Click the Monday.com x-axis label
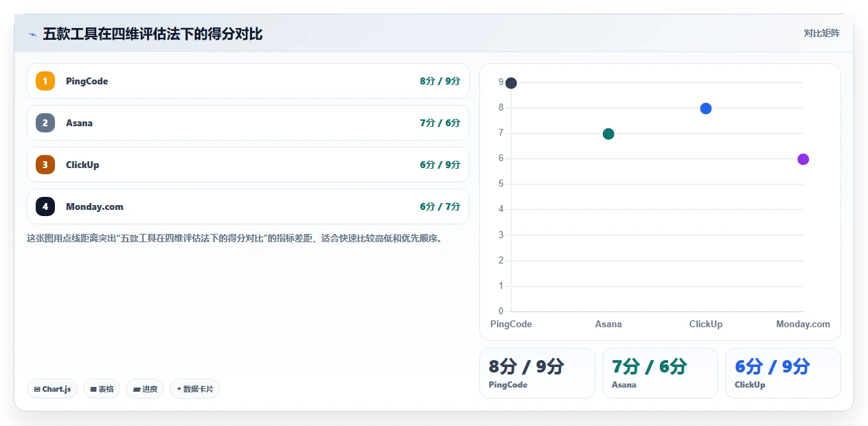868x426 pixels. pos(803,324)
